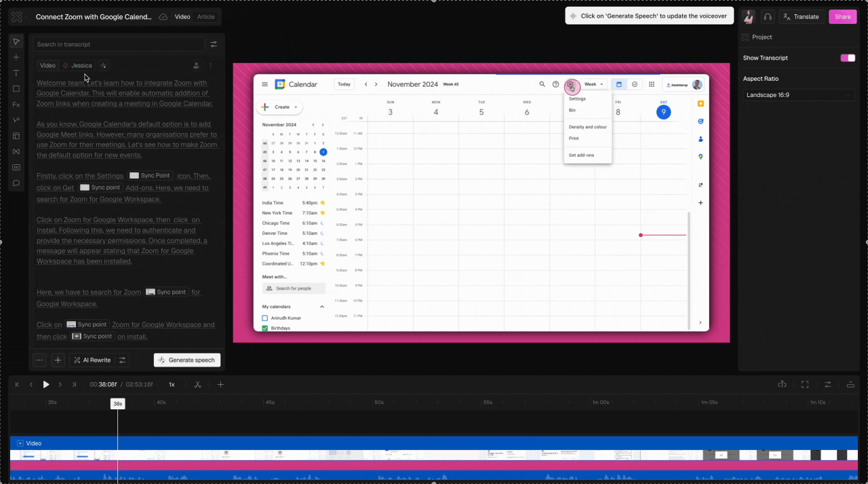
Task: Click the video thumbnail strip in timeline
Action: (x=434, y=455)
